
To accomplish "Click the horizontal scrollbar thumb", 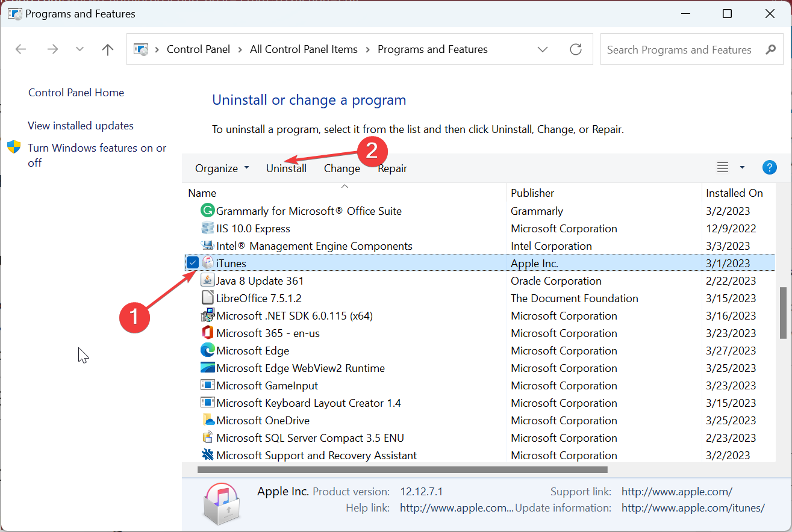I will tap(402, 469).
